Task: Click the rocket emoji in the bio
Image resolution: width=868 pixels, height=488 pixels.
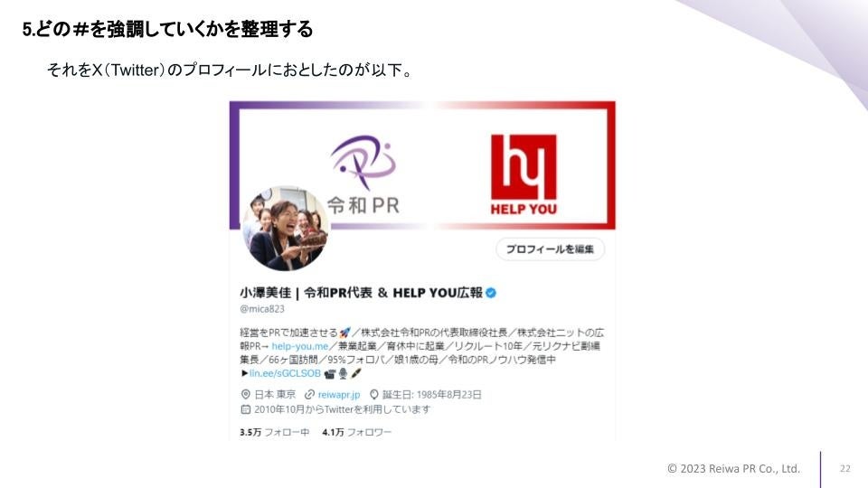Action: (344, 333)
